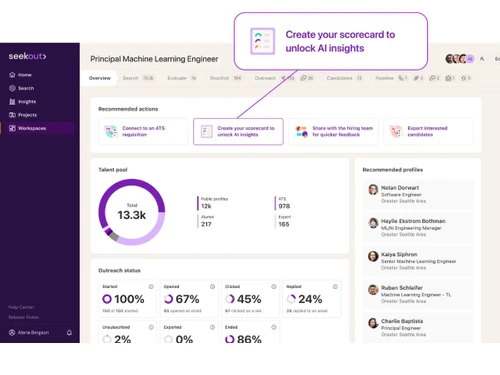Open Nolan Dorwart's profile
This screenshot has width=500, height=375.
click(418, 194)
